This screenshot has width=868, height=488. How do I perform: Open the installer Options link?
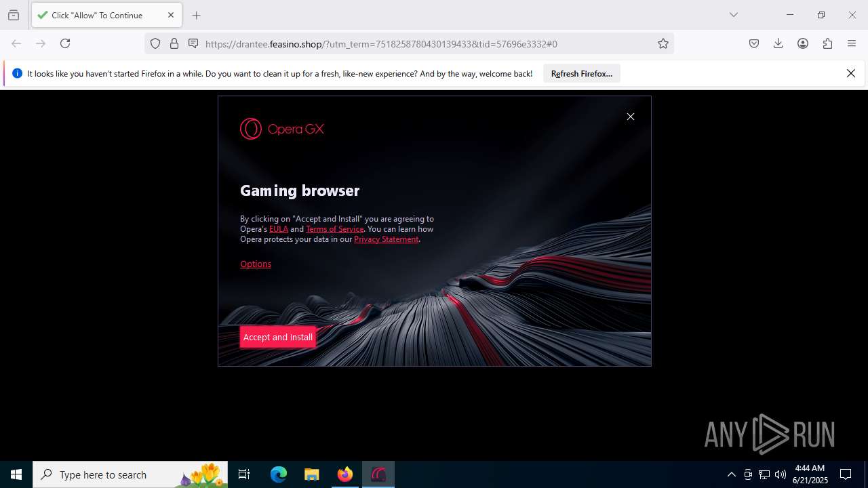click(256, 264)
